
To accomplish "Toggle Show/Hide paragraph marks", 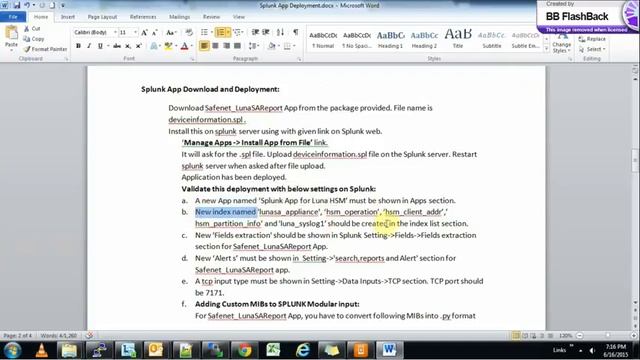I will click(296, 32).
